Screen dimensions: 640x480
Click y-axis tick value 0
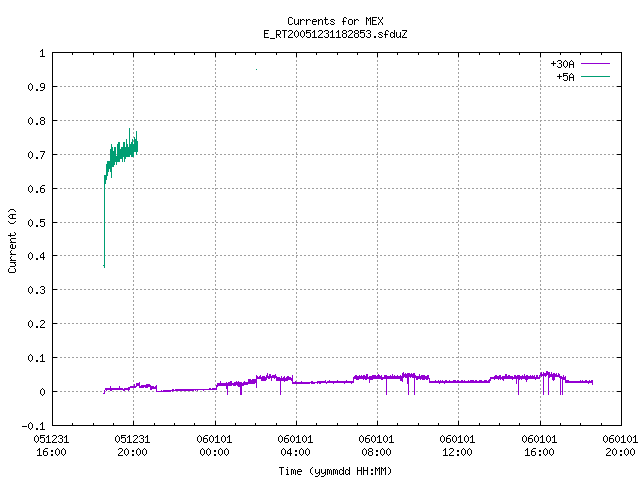[42, 392]
